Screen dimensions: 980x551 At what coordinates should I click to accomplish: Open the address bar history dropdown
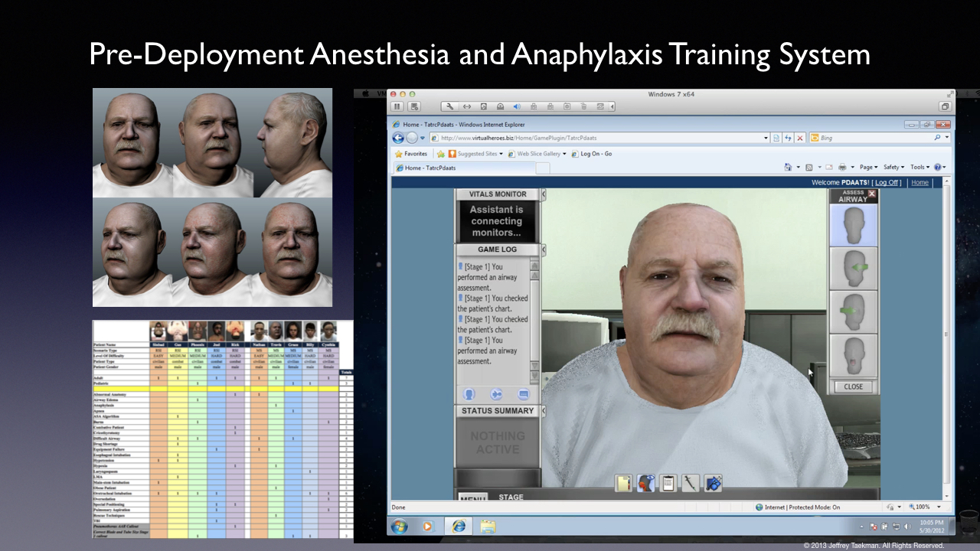pos(766,138)
